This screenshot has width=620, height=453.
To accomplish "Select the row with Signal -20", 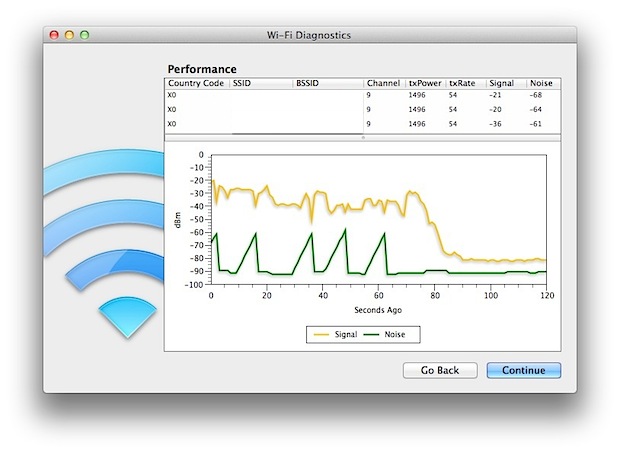I will (x=362, y=109).
